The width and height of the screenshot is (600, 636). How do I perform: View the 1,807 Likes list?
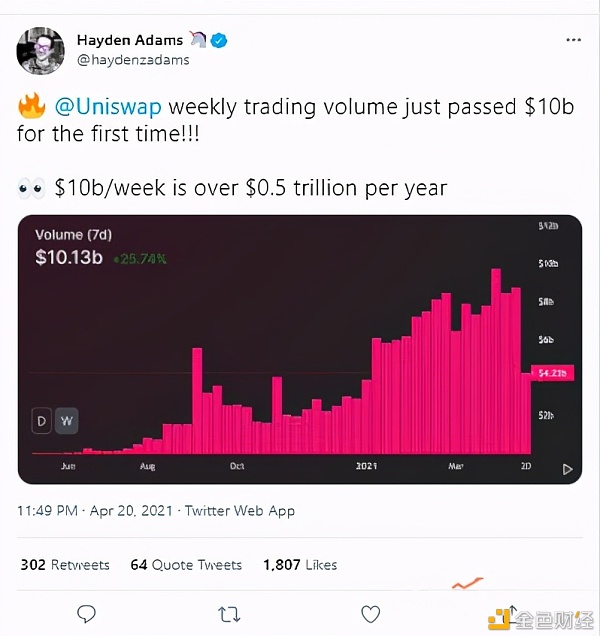(x=300, y=565)
